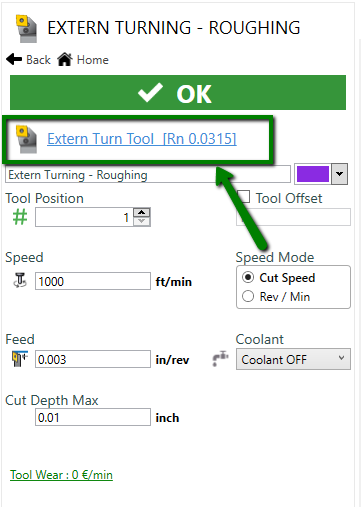Image resolution: width=362 pixels, height=507 pixels.
Task: Go to Home via house icon
Action: (x=65, y=60)
